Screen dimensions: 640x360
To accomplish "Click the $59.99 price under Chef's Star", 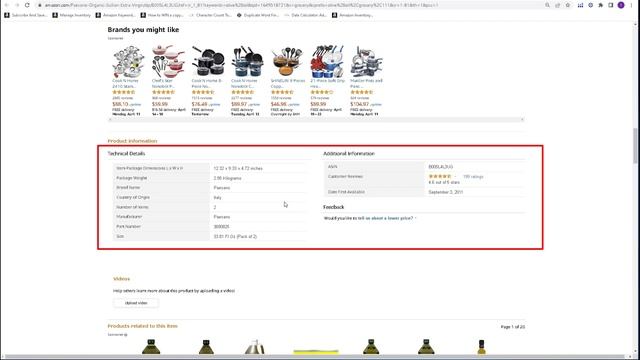I will [x=160, y=104].
